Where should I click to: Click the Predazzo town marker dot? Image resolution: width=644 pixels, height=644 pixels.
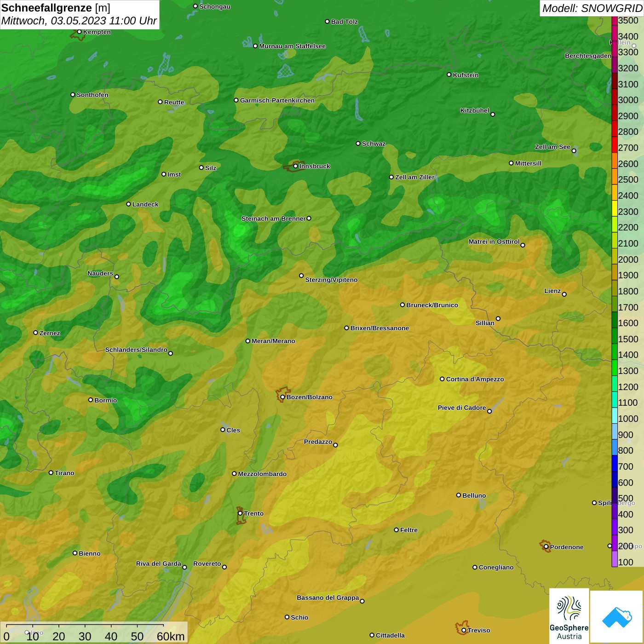(335, 445)
